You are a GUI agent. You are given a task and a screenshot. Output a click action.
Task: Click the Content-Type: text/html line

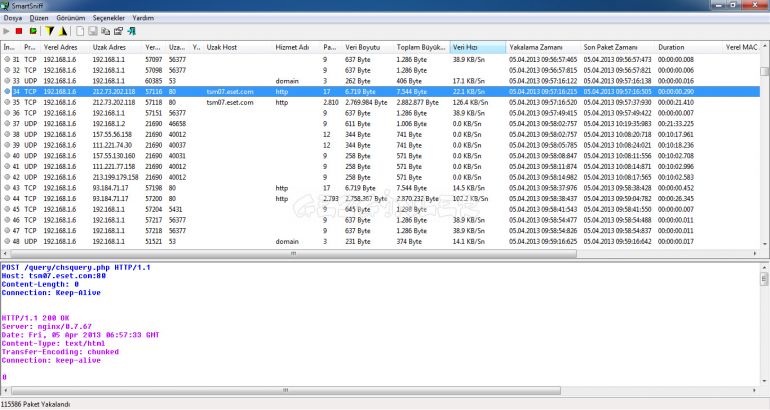[53, 344]
